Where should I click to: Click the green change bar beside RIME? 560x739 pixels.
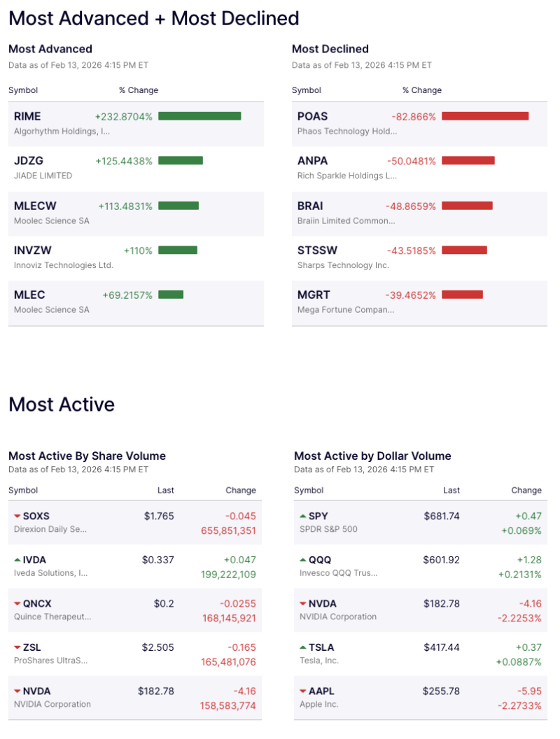click(x=201, y=116)
